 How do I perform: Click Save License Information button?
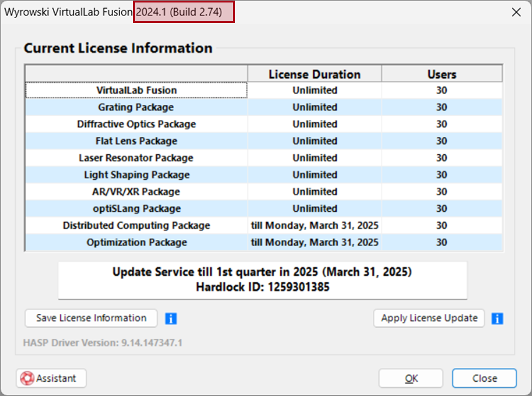tap(91, 318)
